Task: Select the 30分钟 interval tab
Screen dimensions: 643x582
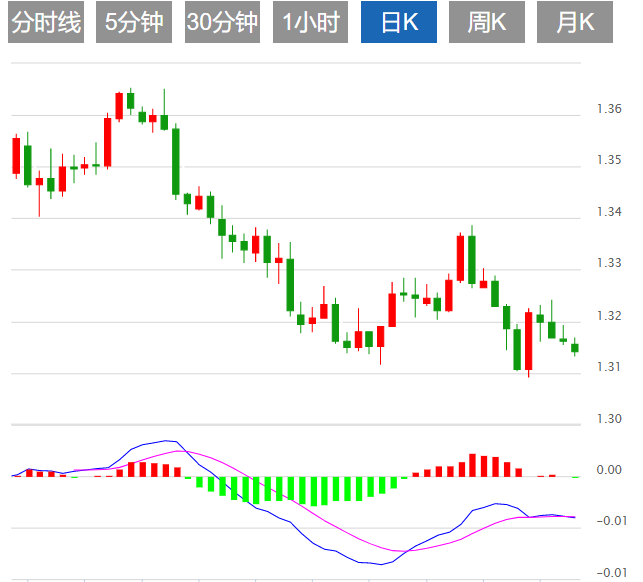Action: pyautogui.click(x=222, y=22)
